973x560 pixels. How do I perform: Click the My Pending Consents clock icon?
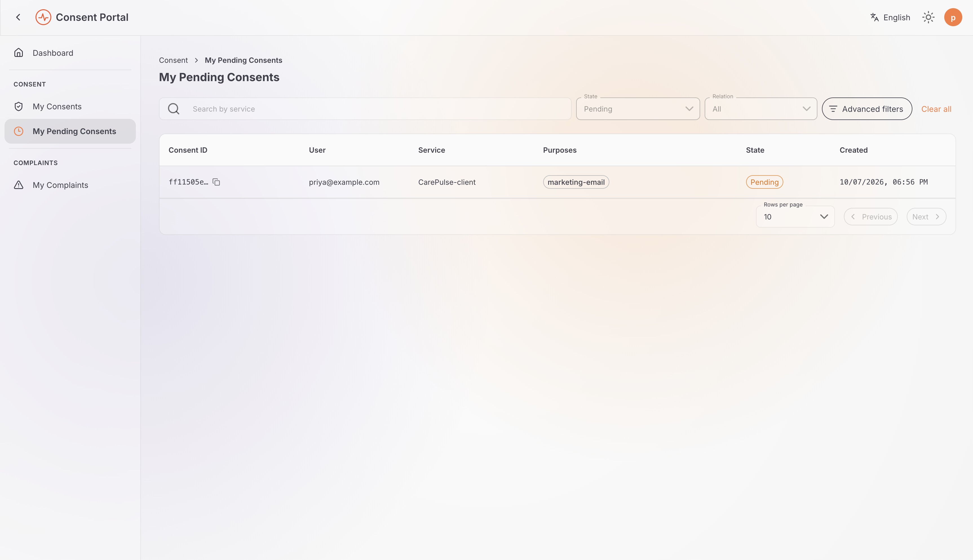[19, 131]
